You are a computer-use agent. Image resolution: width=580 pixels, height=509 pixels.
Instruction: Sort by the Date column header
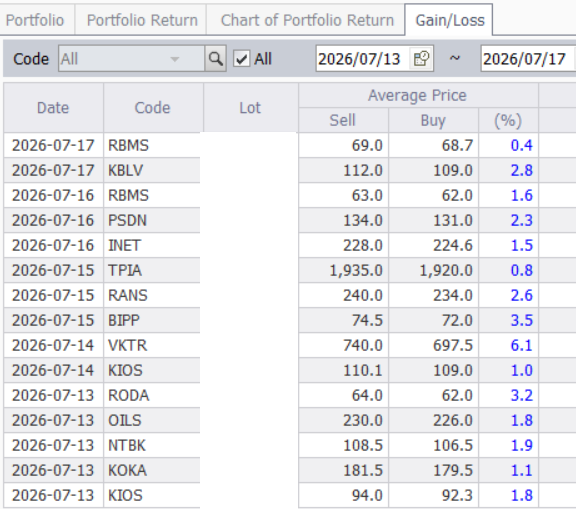(x=53, y=108)
